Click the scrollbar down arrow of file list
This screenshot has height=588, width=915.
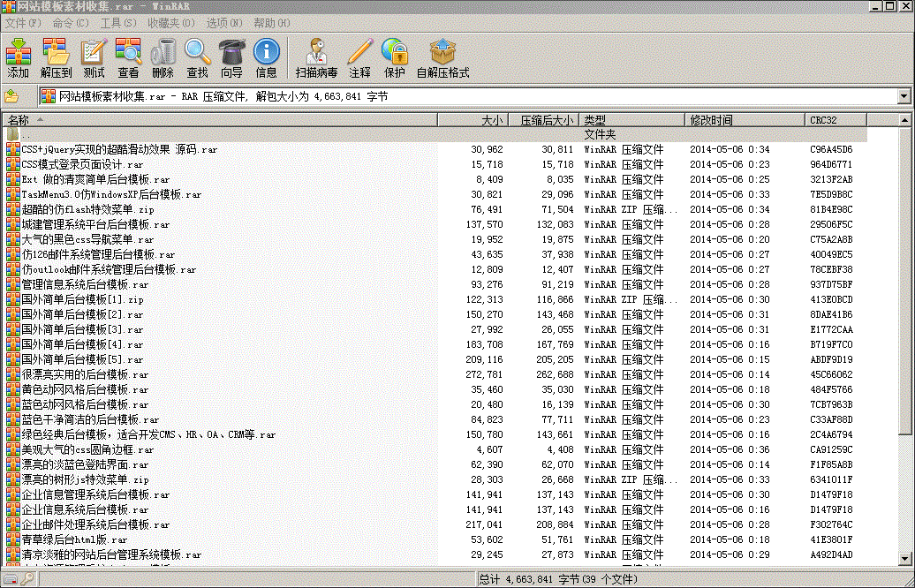coord(904,558)
